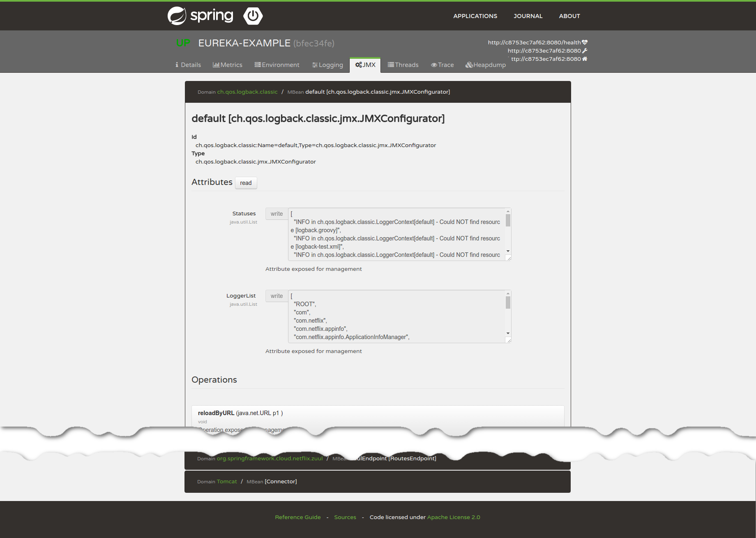Open the Environment tab
756x538 pixels.
[x=277, y=65]
